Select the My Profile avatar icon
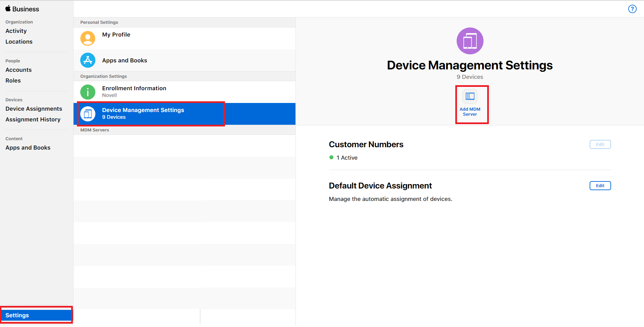Screen dimensions: 644x327 coord(88,38)
